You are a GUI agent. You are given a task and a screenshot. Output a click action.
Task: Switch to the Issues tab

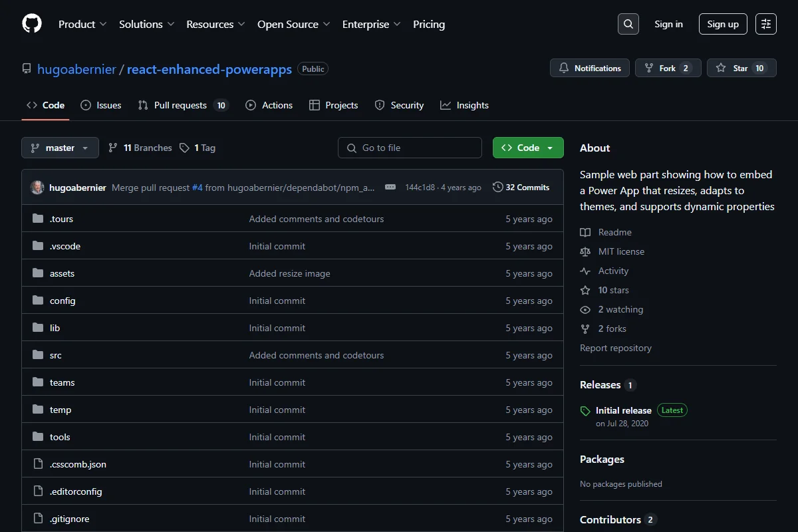click(x=101, y=105)
